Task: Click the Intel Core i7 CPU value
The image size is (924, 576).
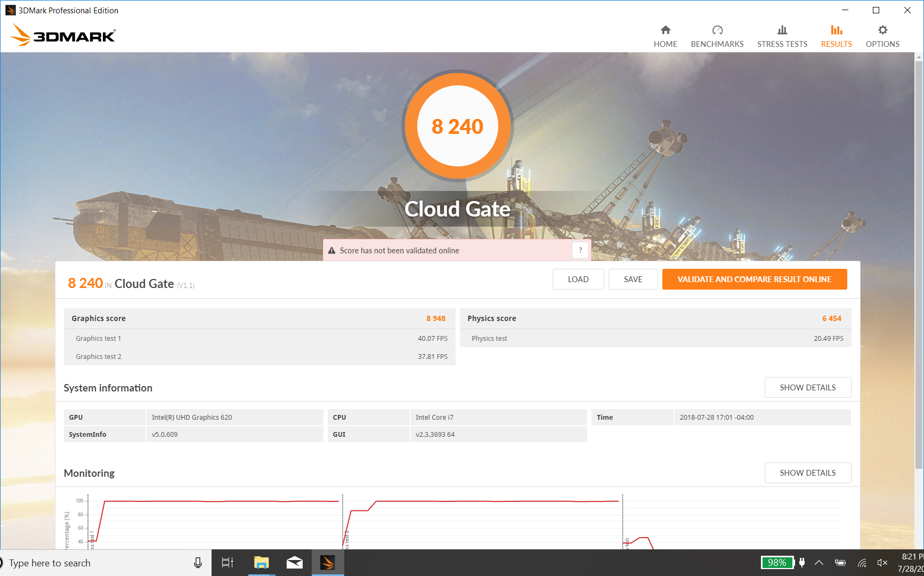Action: click(x=435, y=418)
